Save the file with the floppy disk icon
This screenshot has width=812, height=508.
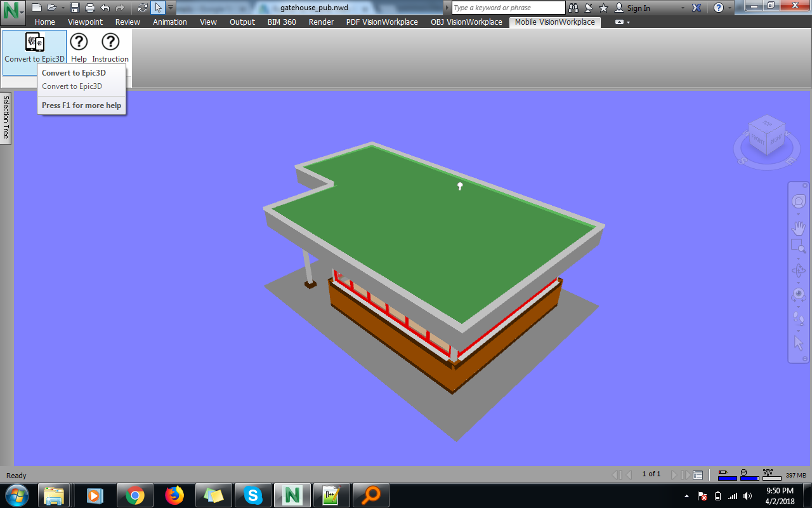75,8
